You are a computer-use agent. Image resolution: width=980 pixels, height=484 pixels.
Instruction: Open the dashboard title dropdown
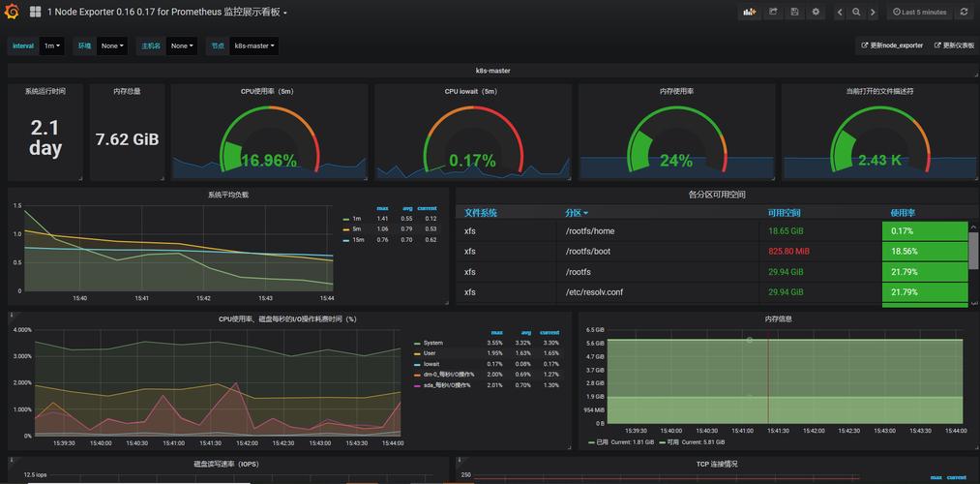tap(167, 13)
